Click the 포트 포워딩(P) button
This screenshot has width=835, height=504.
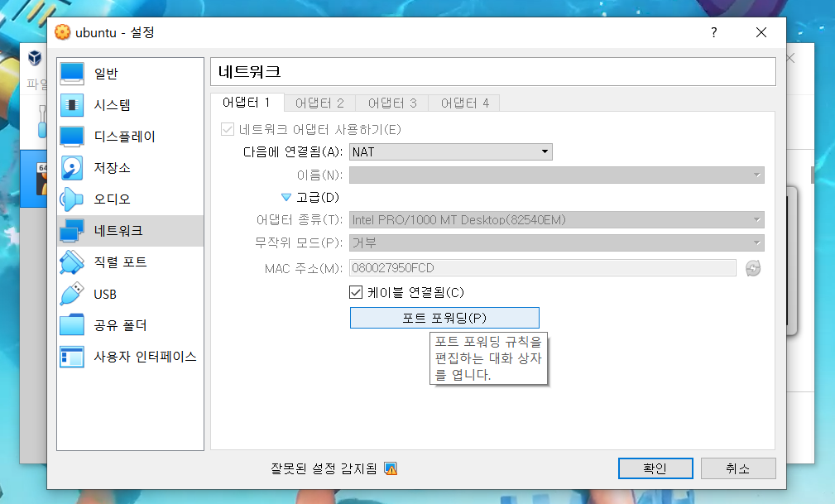pyautogui.click(x=444, y=318)
